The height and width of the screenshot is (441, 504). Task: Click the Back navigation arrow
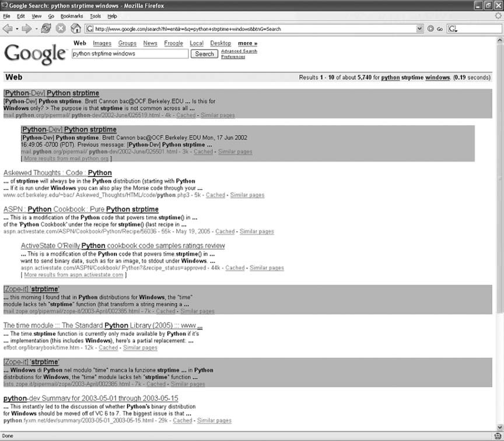(x=8, y=28)
